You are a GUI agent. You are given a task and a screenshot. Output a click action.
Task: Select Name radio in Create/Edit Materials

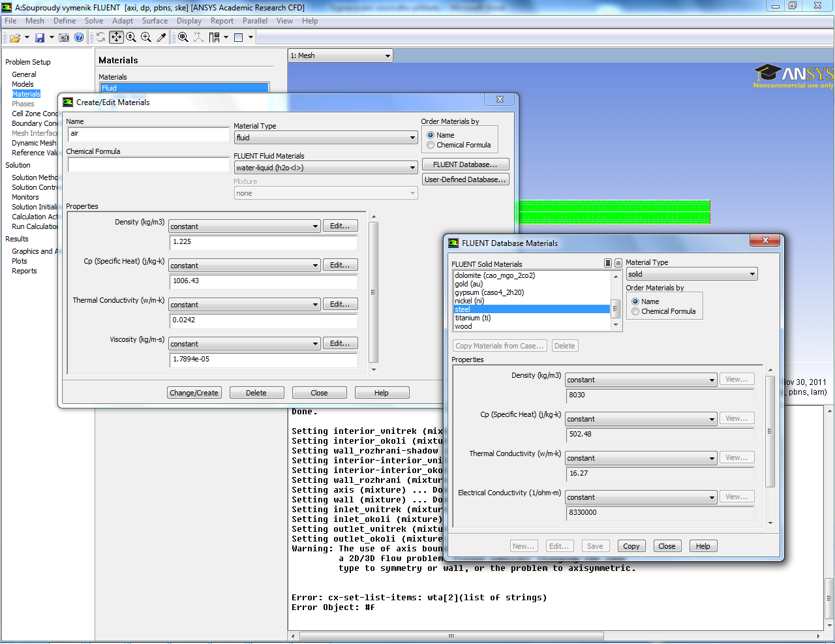coord(431,135)
